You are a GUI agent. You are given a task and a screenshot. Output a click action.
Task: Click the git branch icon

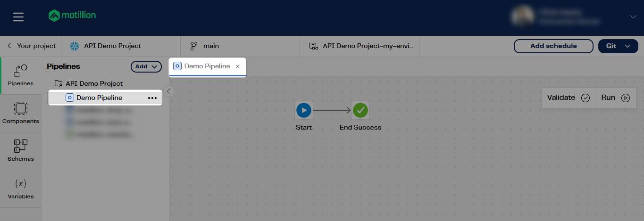[x=194, y=46]
